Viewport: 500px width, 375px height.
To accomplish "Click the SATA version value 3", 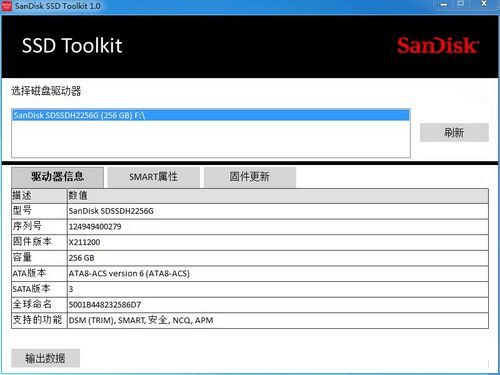I will 71,289.
